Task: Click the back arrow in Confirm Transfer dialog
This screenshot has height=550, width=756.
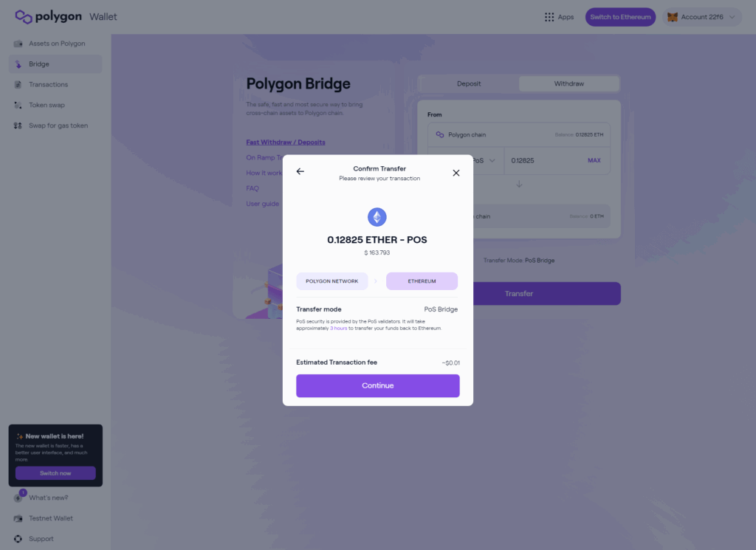Action: click(x=300, y=171)
